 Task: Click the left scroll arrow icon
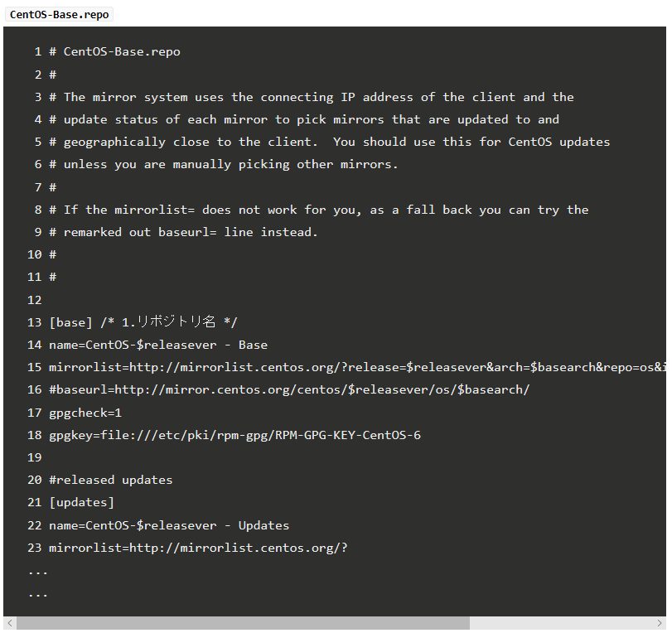(x=7, y=621)
